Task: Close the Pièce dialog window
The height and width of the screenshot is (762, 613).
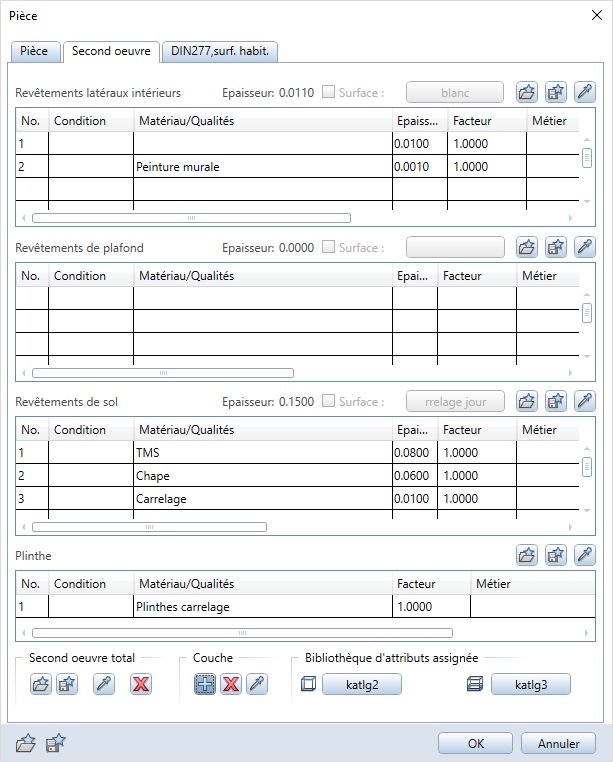Action: point(596,15)
